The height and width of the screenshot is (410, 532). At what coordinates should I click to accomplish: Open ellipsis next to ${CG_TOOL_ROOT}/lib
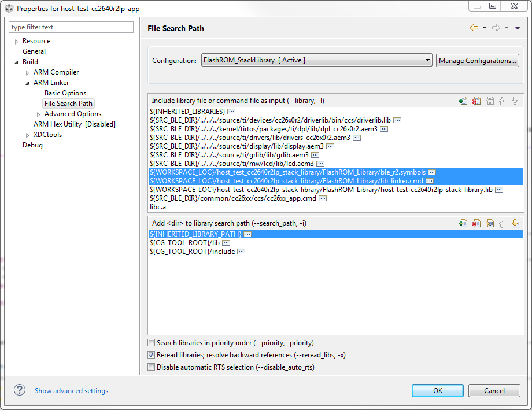(226, 243)
